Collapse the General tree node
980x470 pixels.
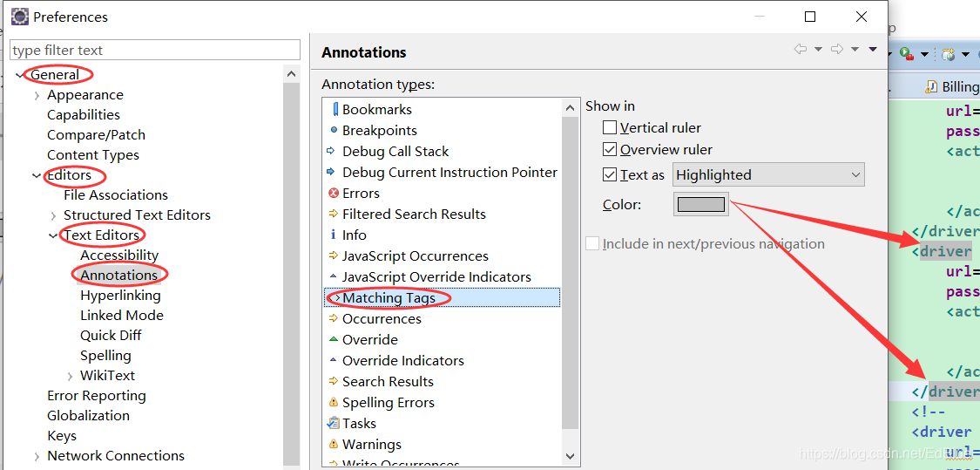(21, 75)
